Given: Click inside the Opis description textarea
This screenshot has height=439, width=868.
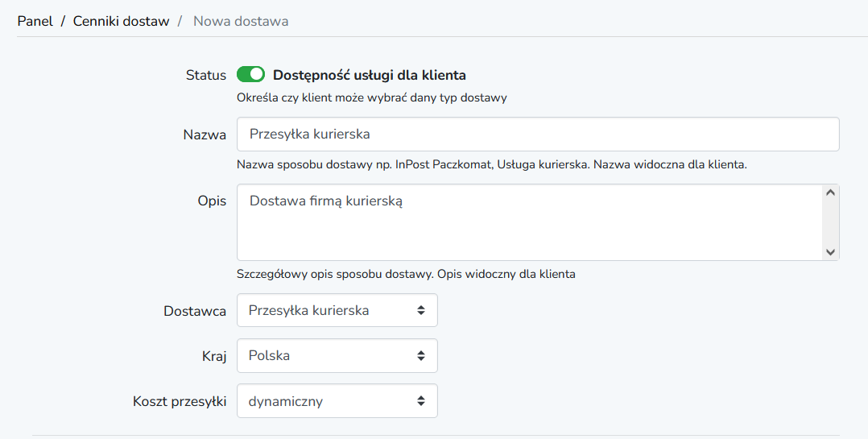Looking at the screenshot, I should [x=531, y=222].
